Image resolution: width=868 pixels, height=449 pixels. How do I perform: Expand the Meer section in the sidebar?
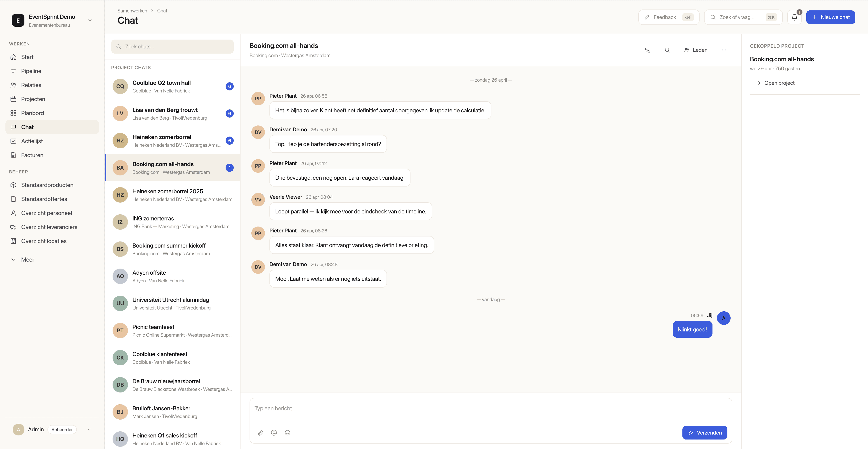click(28, 260)
